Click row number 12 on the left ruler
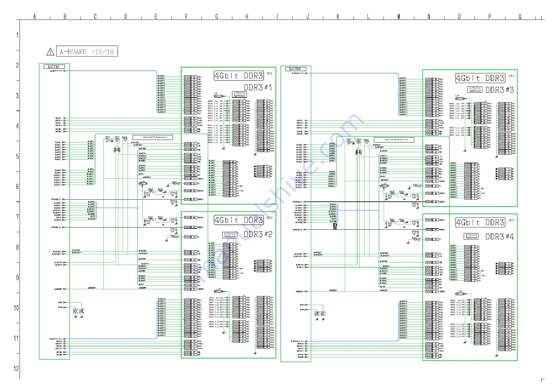This screenshot has width=555, height=392. coord(16,369)
